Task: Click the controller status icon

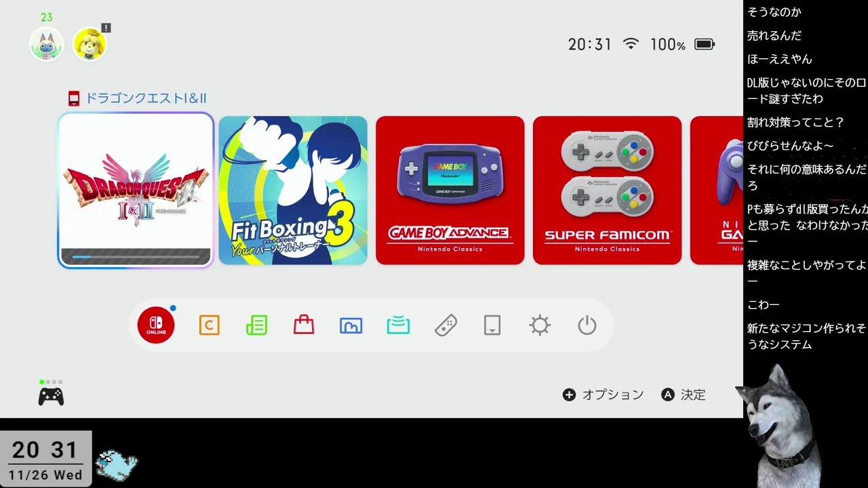Action: (51, 396)
